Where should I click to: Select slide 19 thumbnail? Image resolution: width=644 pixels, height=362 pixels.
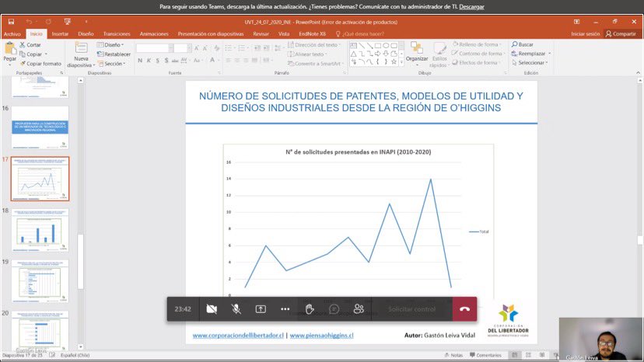click(40, 280)
